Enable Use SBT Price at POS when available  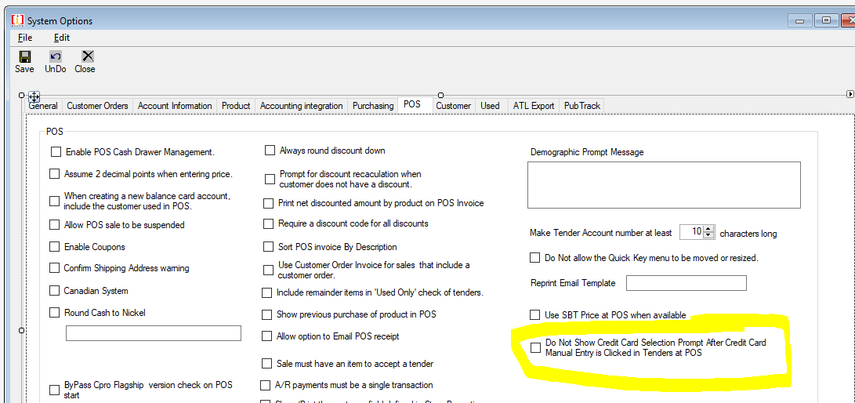coord(535,315)
